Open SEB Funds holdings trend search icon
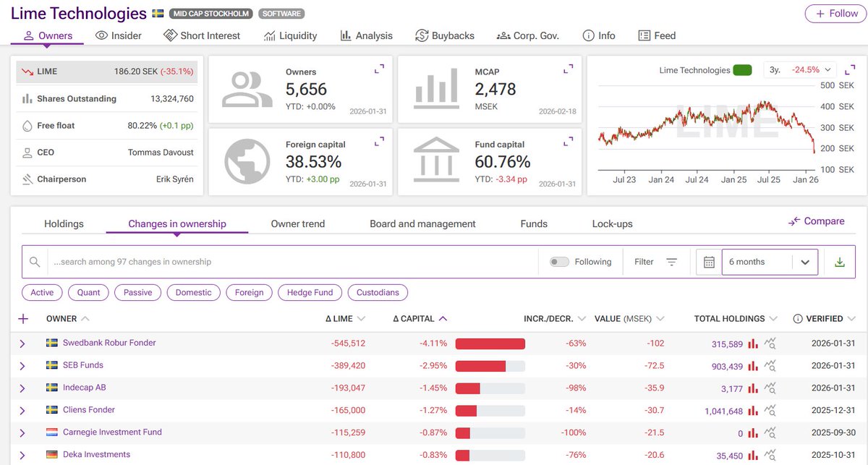The image size is (868, 465). [x=771, y=366]
